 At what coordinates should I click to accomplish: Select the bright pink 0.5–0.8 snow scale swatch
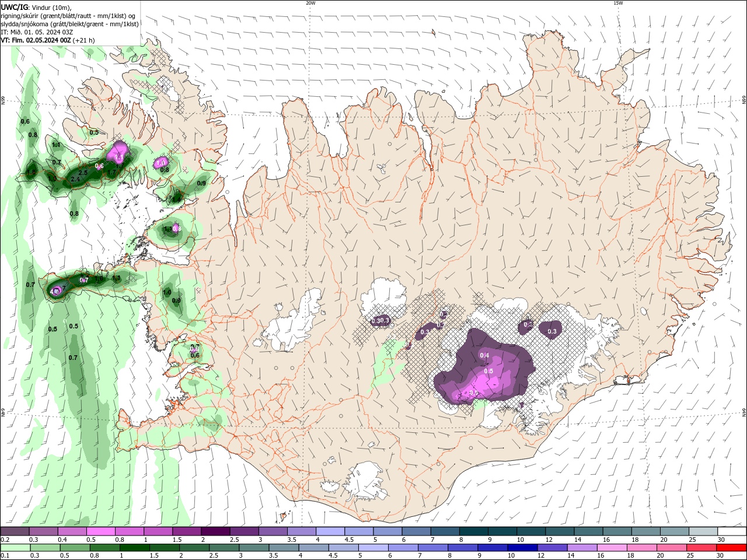point(100,531)
